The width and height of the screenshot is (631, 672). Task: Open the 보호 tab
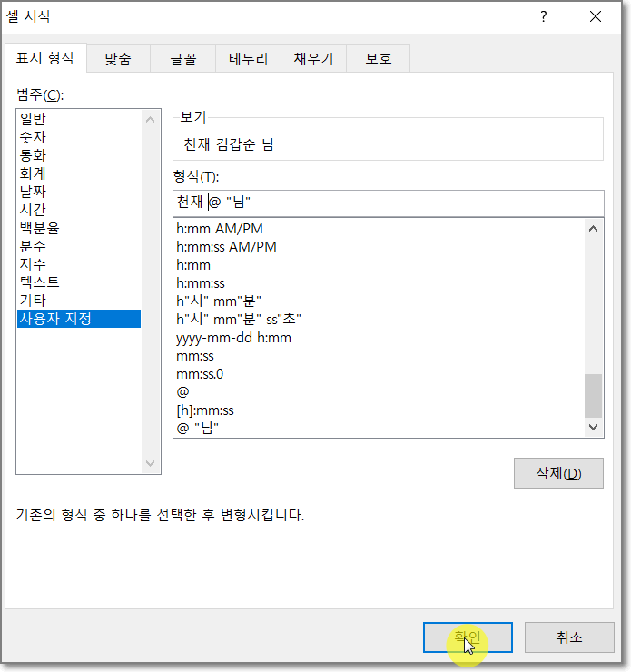coord(379,59)
